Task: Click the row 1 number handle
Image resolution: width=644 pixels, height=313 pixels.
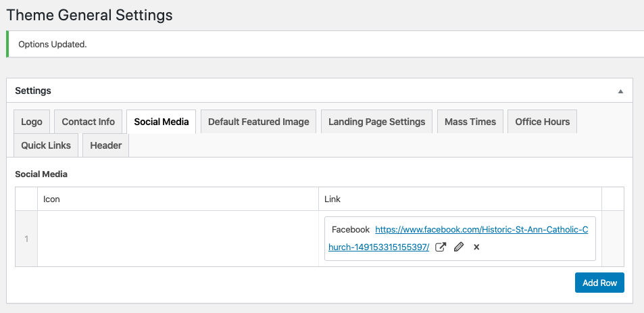Action: 26,239
